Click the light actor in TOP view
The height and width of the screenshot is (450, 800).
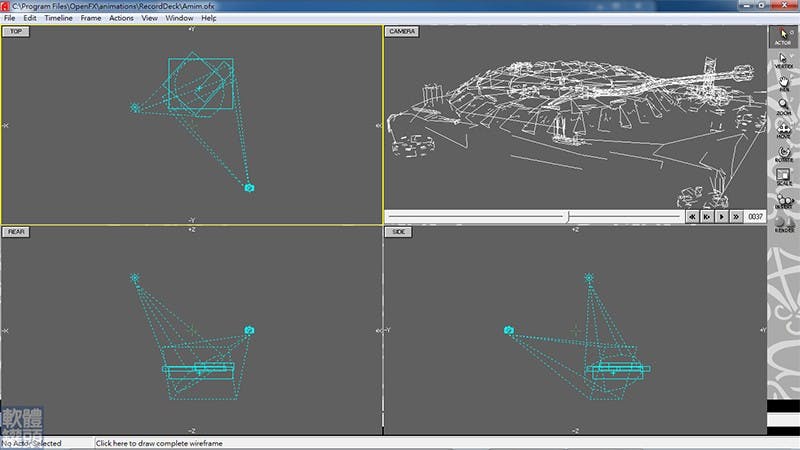(x=135, y=108)
